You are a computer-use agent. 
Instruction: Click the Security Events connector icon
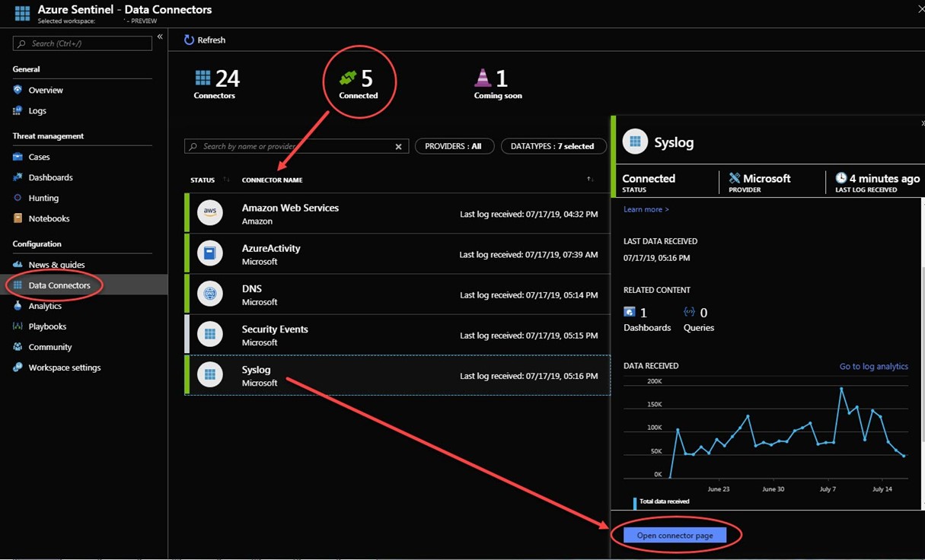[x=210, y=334]
